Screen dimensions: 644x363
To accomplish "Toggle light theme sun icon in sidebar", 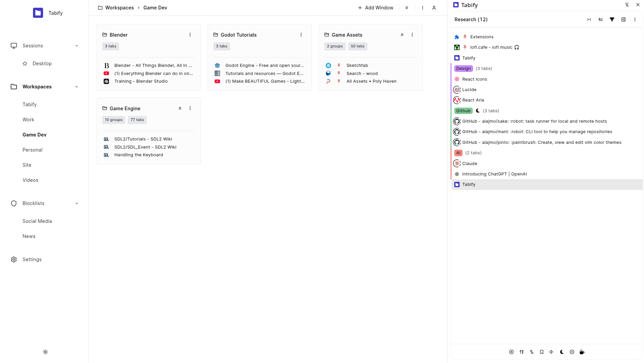I will click(x=45, y=352).
